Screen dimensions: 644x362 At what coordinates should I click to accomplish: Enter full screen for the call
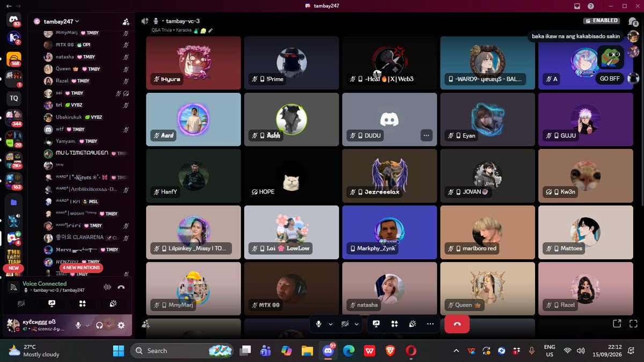(633, 323)
